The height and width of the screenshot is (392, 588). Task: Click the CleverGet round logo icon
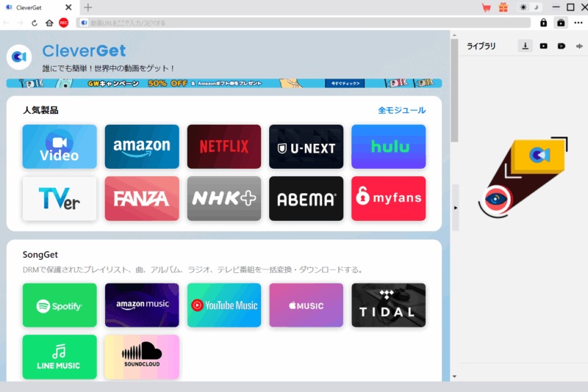tap(19, 57)
